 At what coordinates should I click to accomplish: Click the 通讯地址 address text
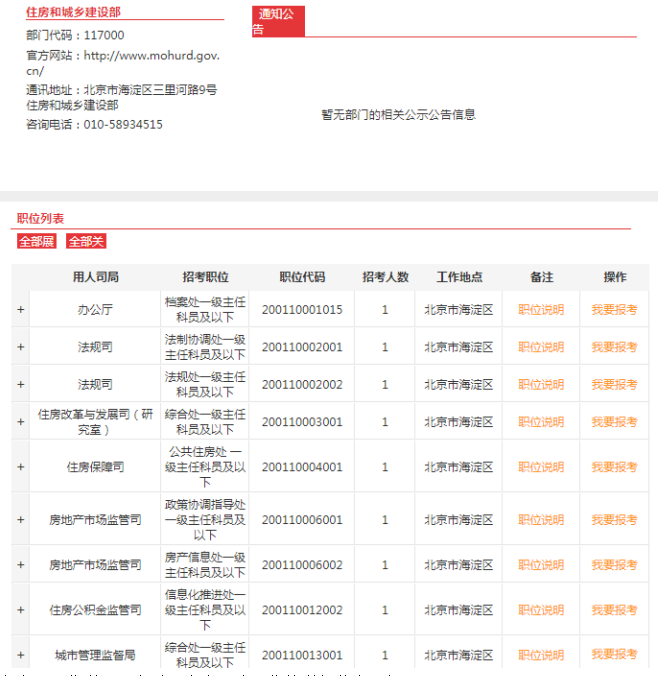122,97
